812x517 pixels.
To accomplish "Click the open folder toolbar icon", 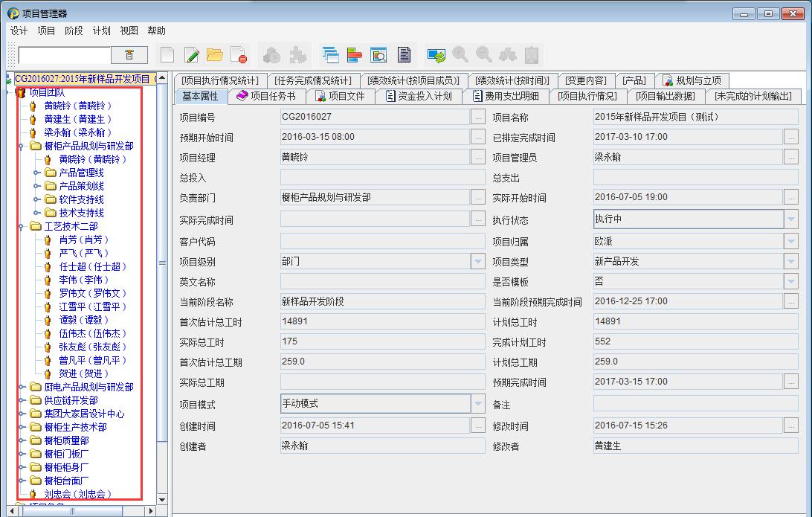I will tap(215, 54).
